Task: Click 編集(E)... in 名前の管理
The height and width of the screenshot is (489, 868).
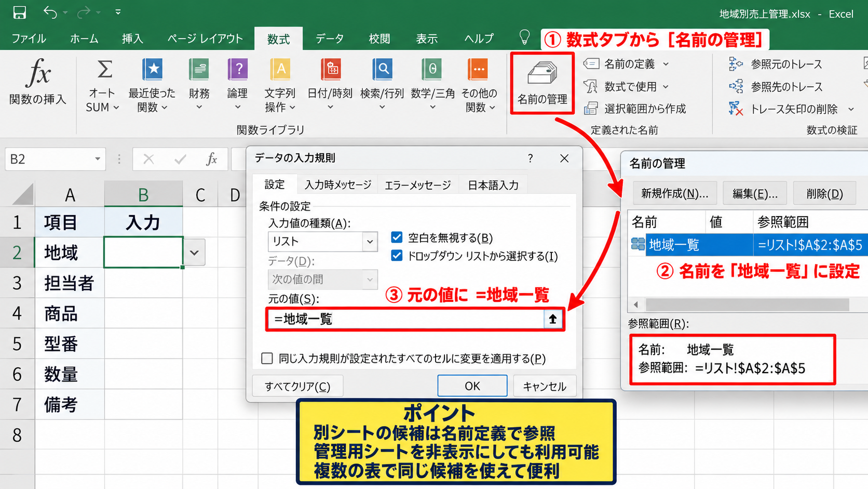Action: coord(755,194)
